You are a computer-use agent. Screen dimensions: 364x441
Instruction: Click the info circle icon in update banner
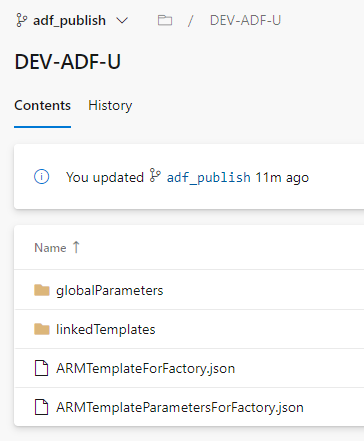click(x=42, y=177)
